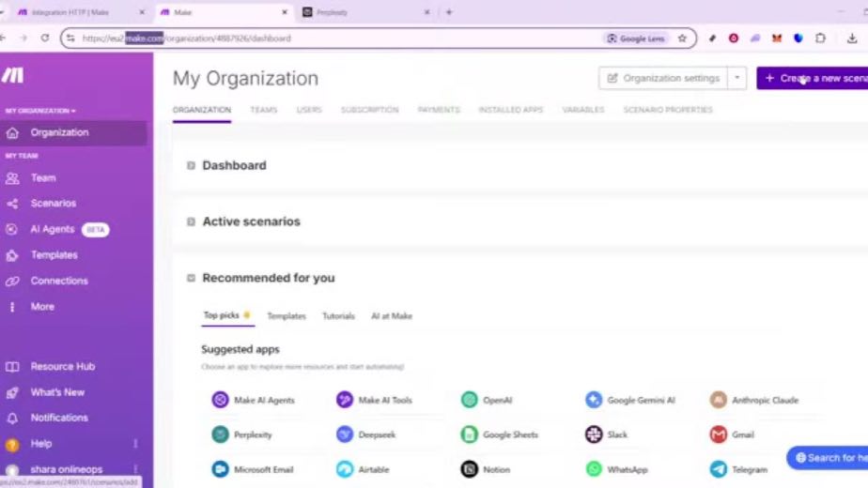Image resolution: width=868 pixels, height=488 pixels.
Task: Open Connections in the sidebar
Action: coord(59,282)
